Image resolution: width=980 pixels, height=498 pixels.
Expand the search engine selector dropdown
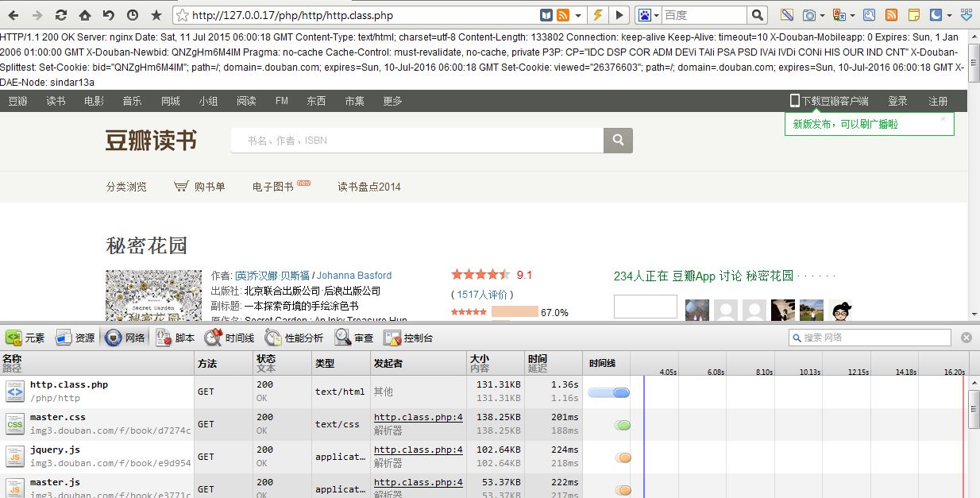click(658, 15)
